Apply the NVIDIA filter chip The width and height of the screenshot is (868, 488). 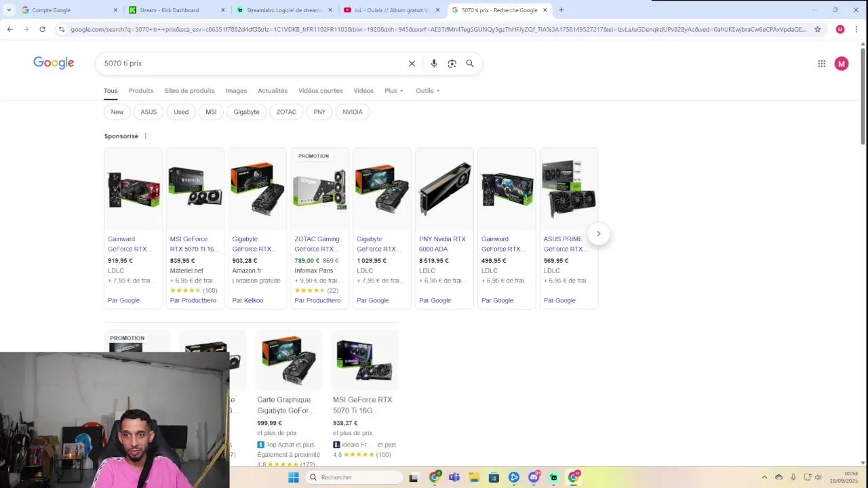pos(353,112)
